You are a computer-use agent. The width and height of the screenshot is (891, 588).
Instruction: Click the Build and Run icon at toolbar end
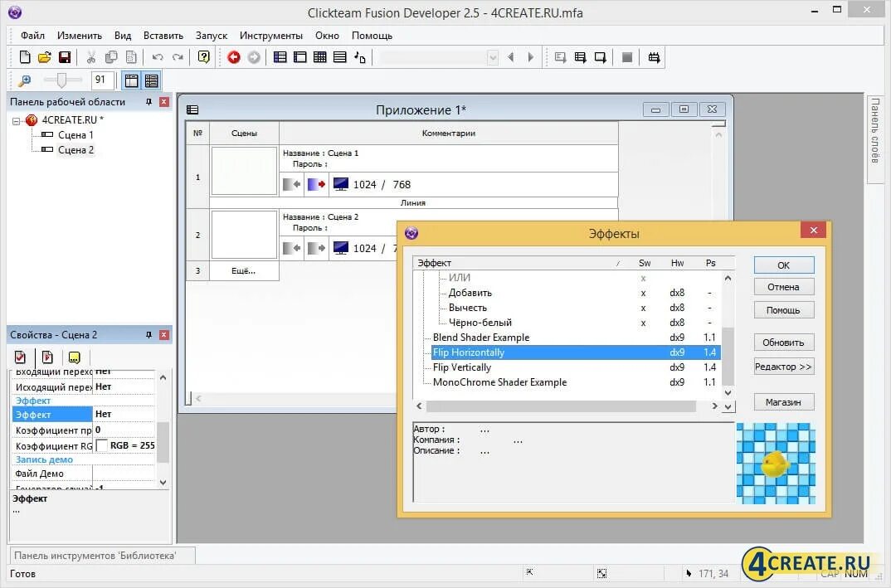654,57
